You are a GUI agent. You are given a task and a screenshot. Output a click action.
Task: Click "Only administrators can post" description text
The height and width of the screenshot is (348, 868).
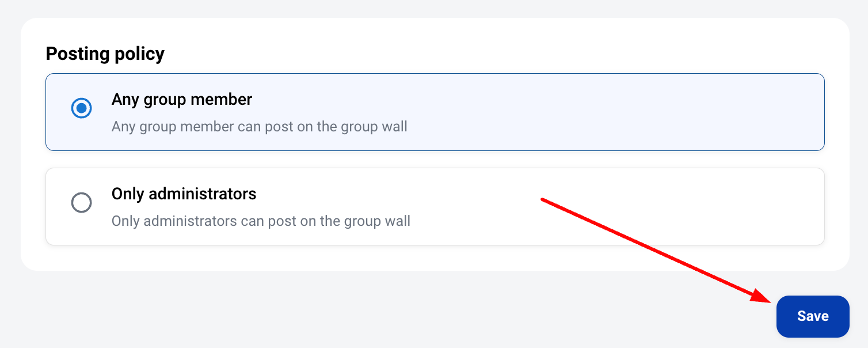tap(261, 221)
